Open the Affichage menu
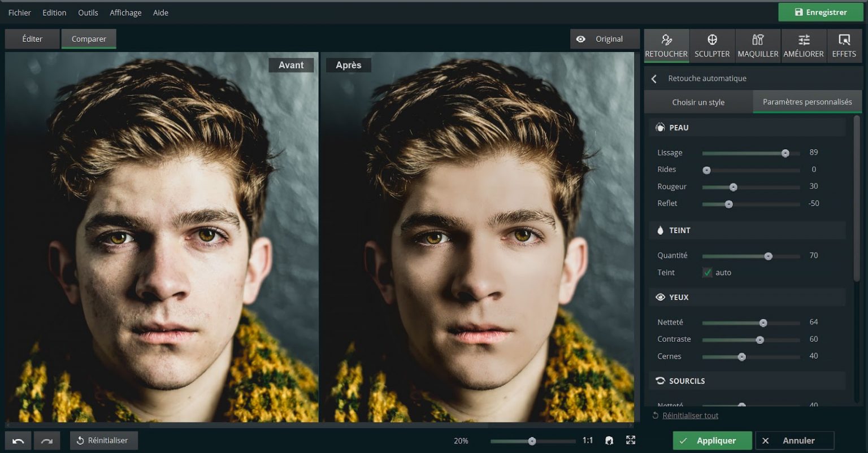This screenshot has width=868, height=453. tap(125, 12)
